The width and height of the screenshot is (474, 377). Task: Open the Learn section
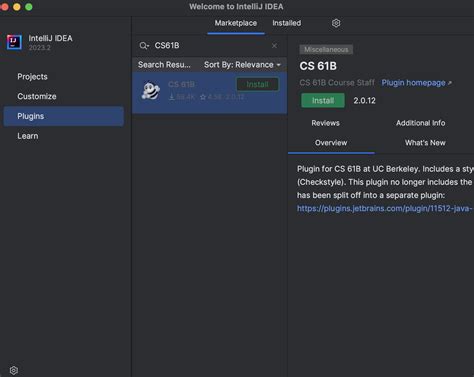(x=28, y=136)
